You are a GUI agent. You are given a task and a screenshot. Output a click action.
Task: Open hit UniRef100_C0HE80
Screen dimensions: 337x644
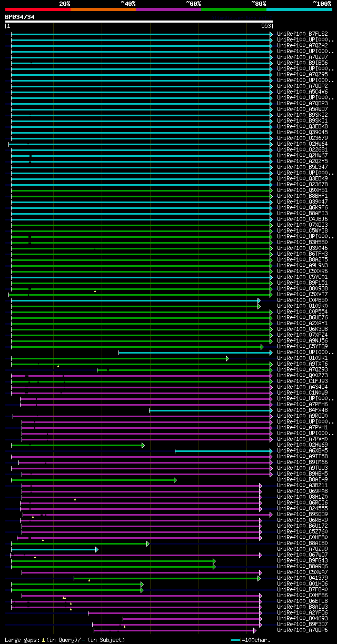[x=303, y=538]
